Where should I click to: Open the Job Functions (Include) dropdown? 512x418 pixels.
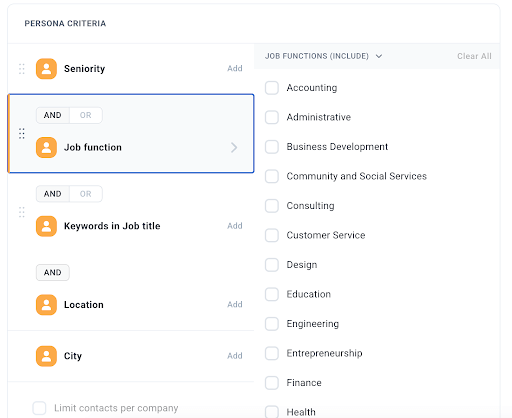coord(323,56)
